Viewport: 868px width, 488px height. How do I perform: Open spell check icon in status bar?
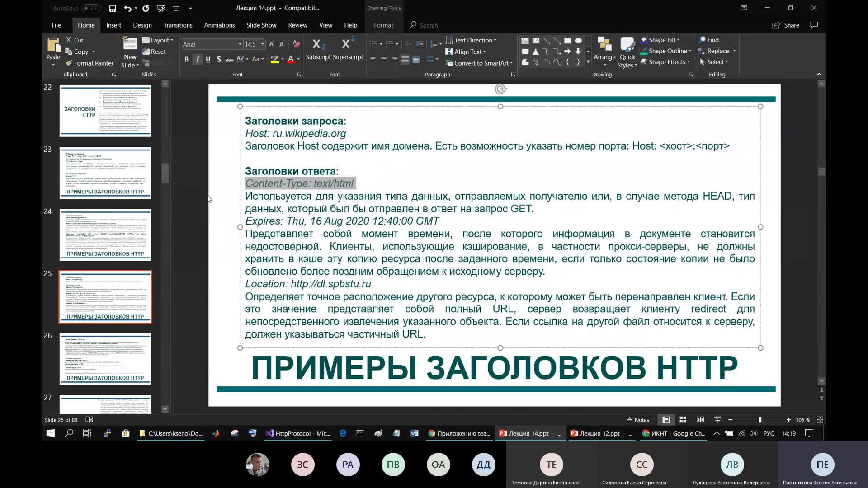(90, 420)
